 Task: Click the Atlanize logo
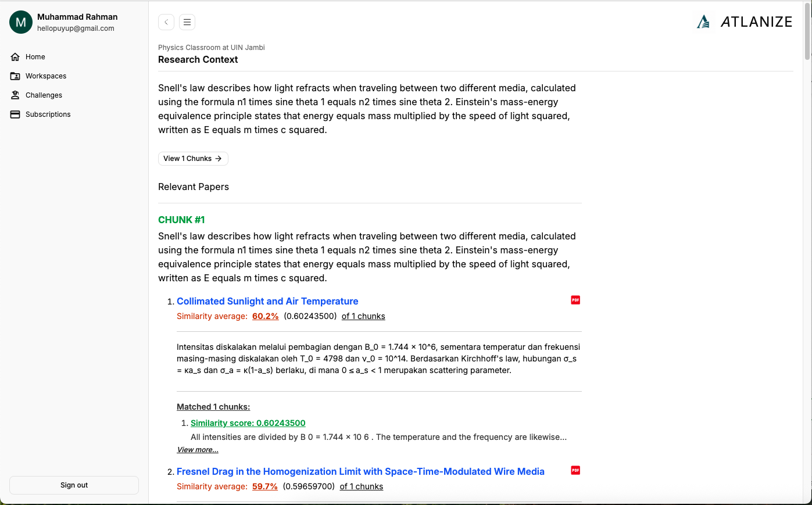click(745, 22)
